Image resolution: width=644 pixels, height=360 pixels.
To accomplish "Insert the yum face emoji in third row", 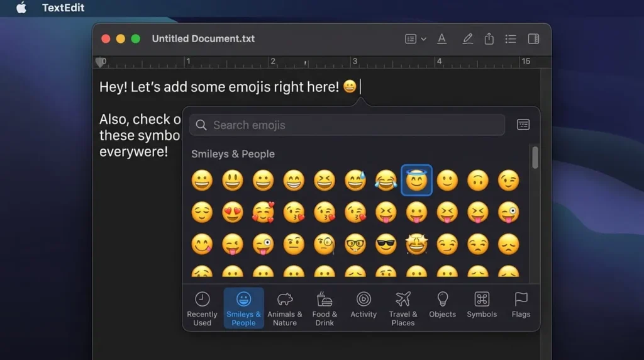I will tap(202, 244).
